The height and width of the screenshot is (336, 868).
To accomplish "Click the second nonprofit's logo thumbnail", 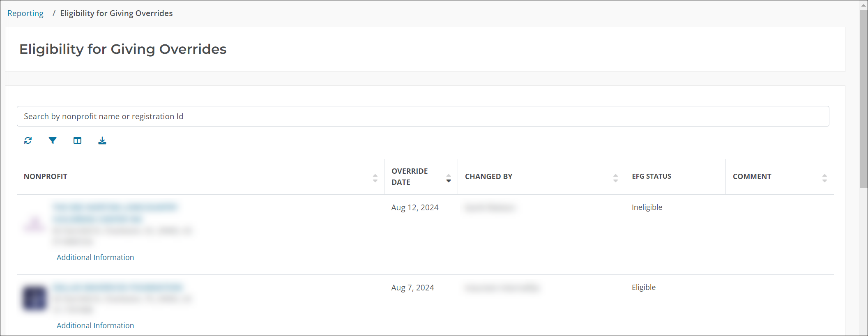I will (35, 298).
